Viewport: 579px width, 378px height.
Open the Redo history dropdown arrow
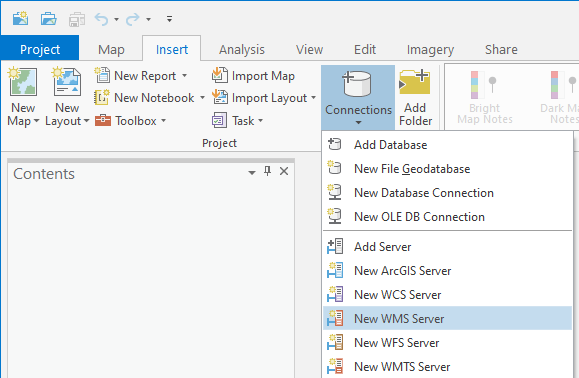pyautogui.click(x=148, y=19)
